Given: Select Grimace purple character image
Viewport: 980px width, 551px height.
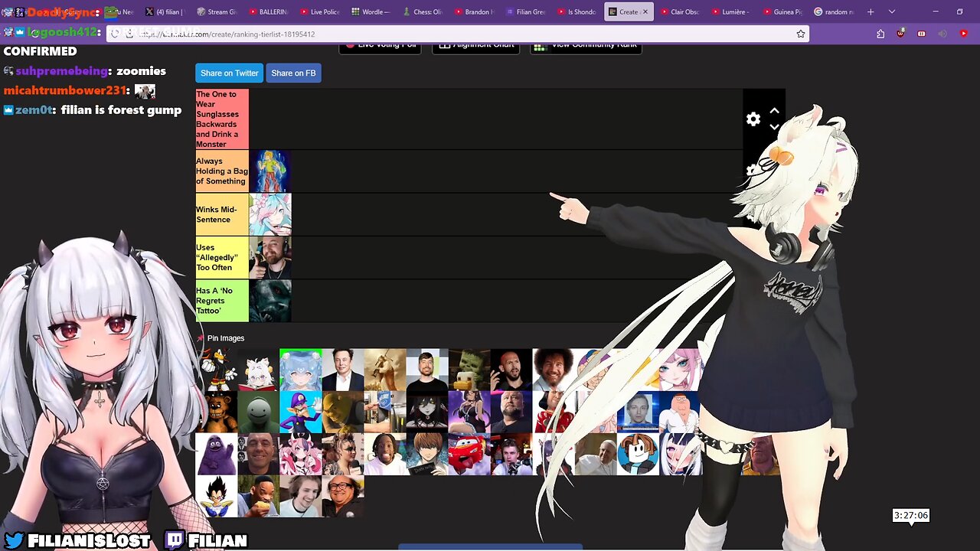Looking at the screenshot, I should coord(216,454).
